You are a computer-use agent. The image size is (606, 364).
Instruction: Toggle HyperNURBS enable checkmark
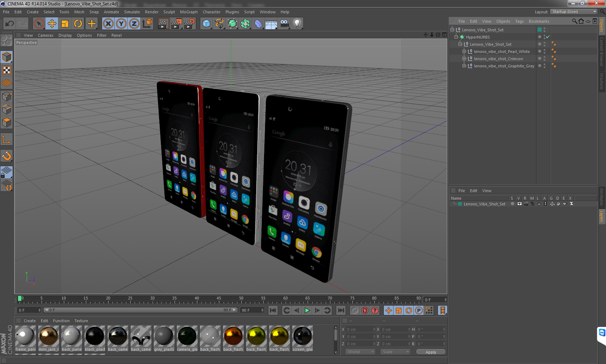click(548, 37)
